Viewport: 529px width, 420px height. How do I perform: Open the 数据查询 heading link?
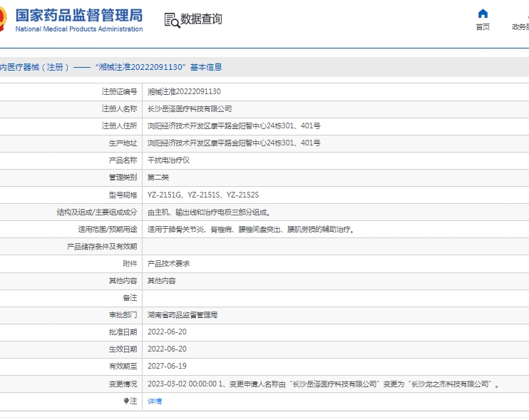[x=202, y=19]
